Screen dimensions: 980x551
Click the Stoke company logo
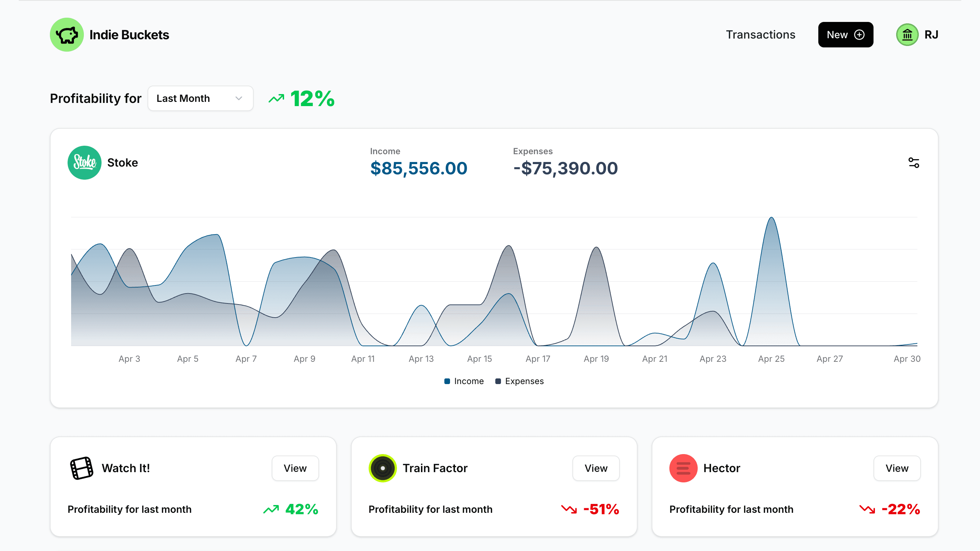(x=85, y=163)
